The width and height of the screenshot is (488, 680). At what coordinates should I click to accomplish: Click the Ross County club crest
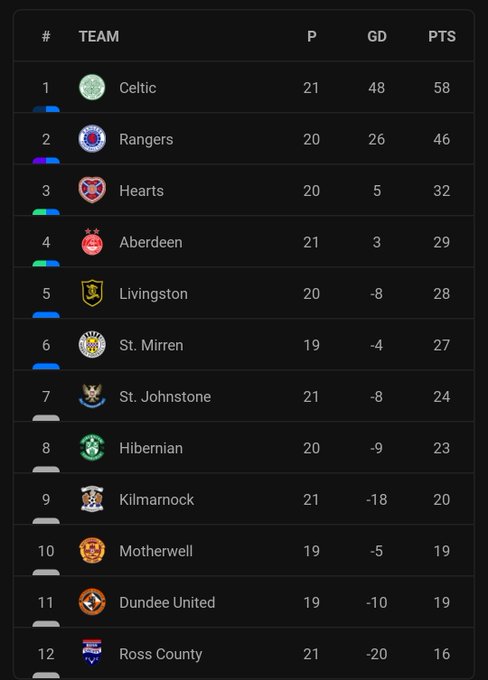click(92, 652)
